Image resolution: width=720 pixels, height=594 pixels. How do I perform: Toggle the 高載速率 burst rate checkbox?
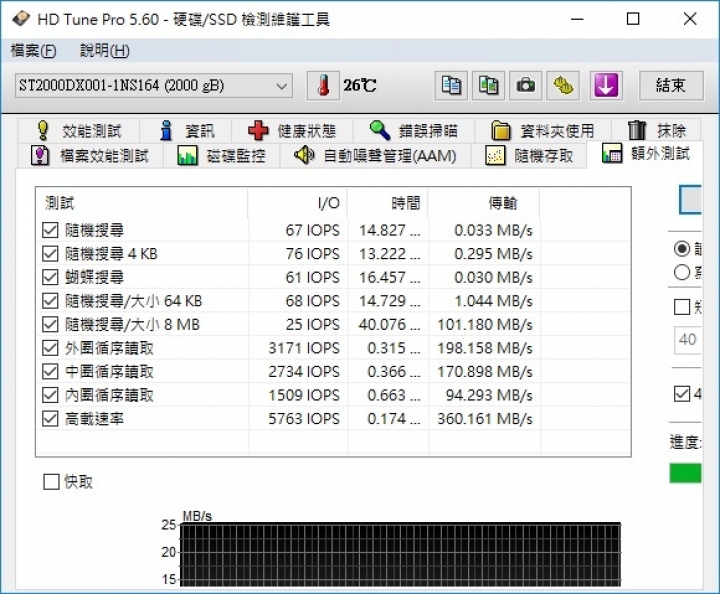[x=50, y=419]
